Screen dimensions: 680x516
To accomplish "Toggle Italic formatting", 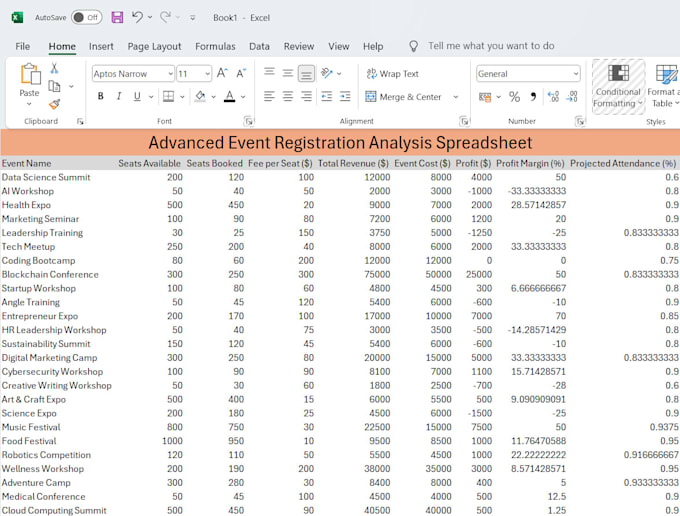I will click(x=119, y=96).
